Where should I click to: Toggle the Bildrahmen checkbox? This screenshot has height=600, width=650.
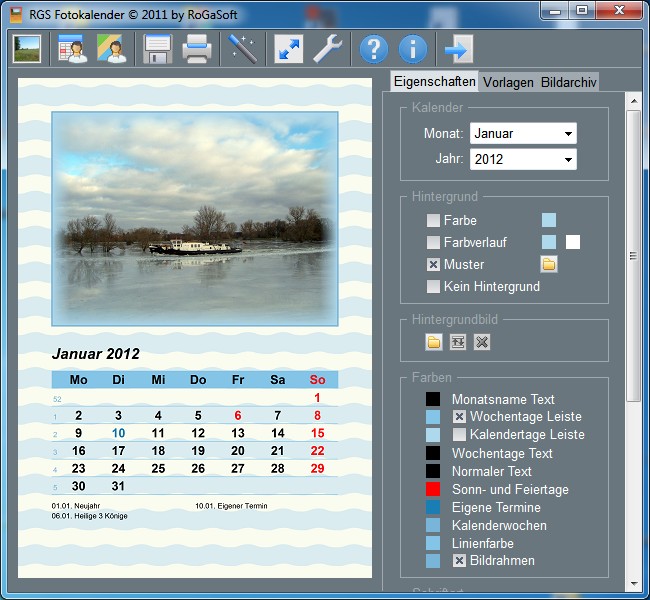tap(460, 561)
